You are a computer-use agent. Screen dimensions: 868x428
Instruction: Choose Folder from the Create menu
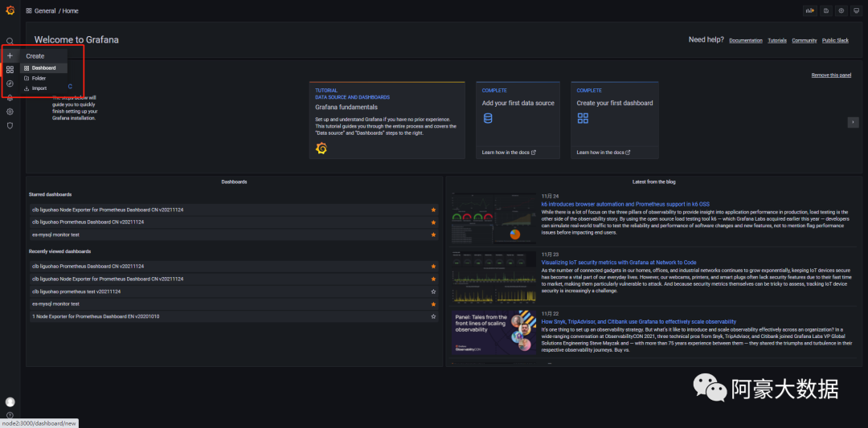pyautogui.click(x=43, y=79)
